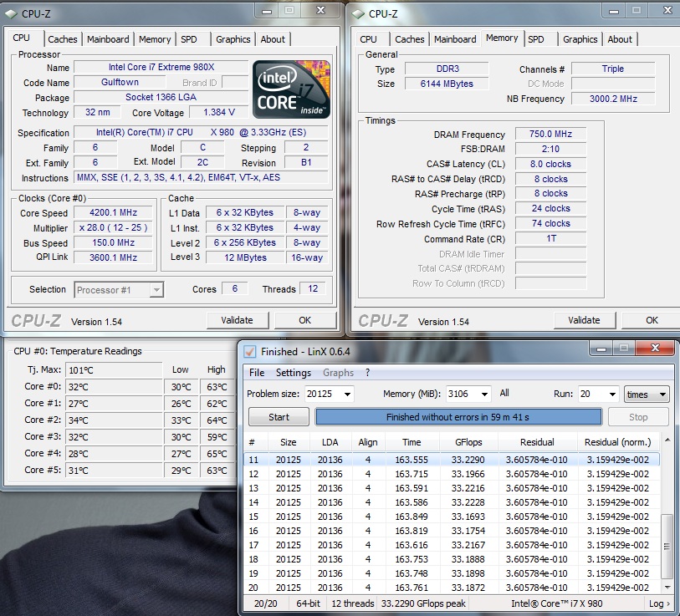Open About tab in right CPU-Z window
The height and width of the screenshot is (616, 680).
(x=620, y=39)
